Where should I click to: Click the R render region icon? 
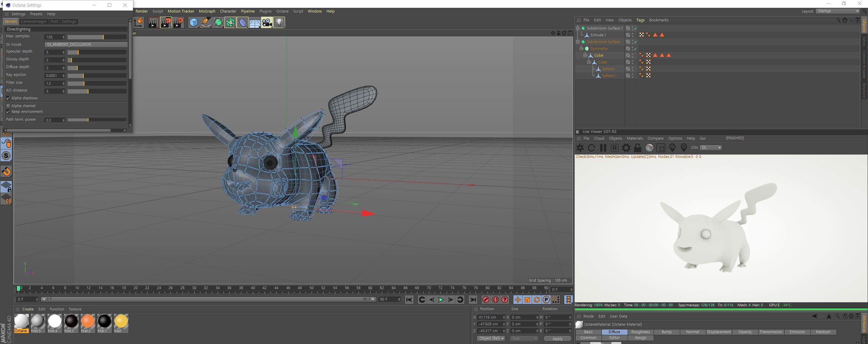(x=614, y=148)
